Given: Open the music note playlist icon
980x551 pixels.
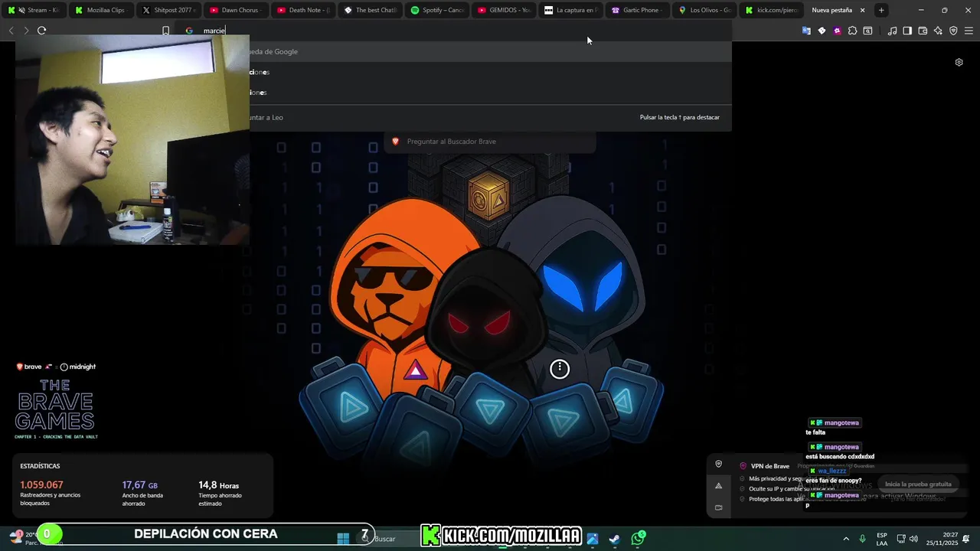Looking at the screenshot, I should pos(892,31).
